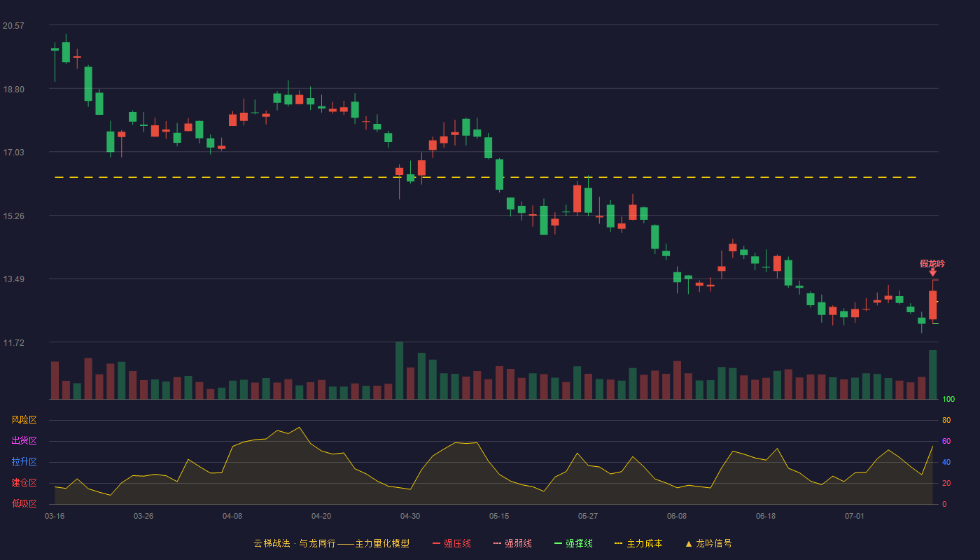
Task: Click the last red candlestick under 假龙吟
Action: 932,304
